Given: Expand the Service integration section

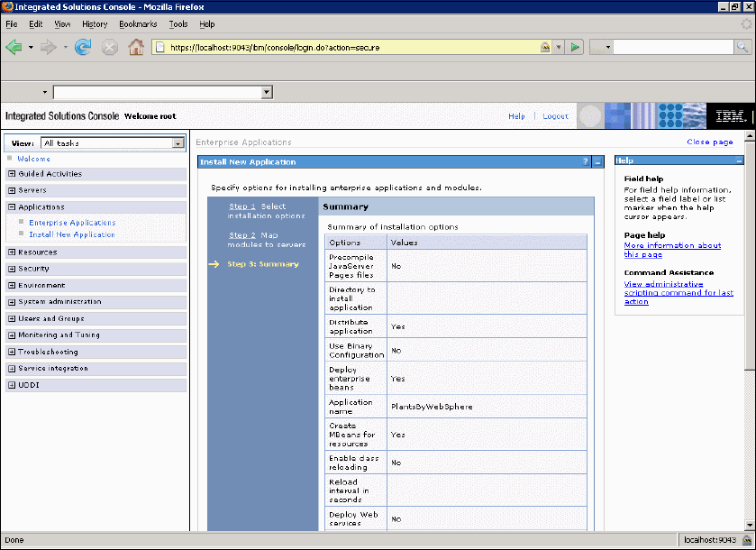Looking at the screenshot, I should 12,369.
